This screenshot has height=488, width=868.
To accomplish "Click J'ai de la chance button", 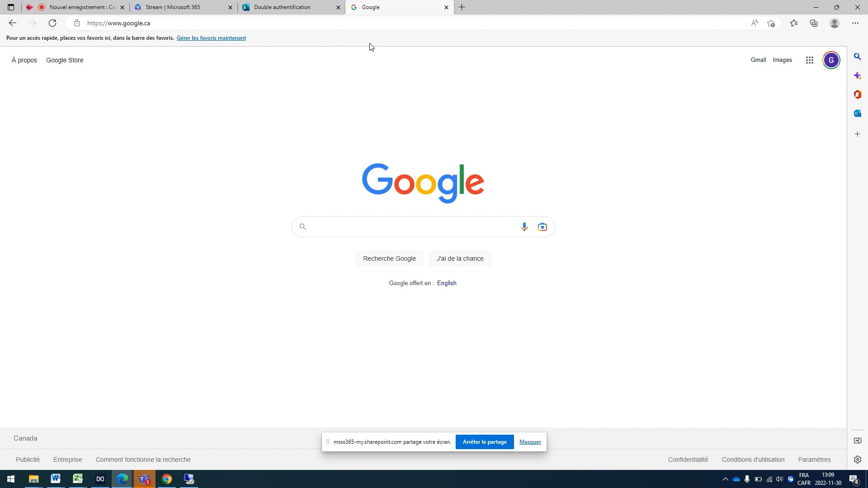I will point(460,258).
